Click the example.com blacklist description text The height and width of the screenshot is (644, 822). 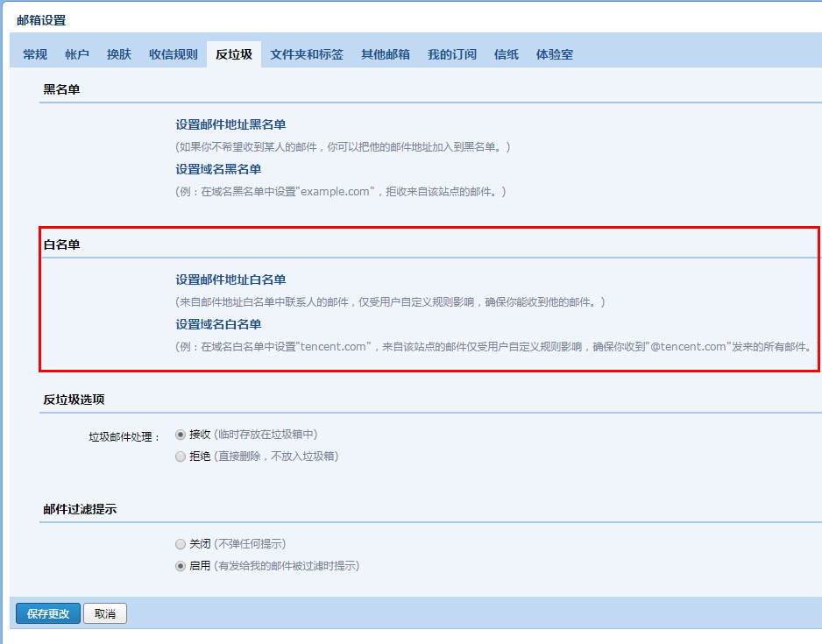pyautogui.click(x=341, y=192)
